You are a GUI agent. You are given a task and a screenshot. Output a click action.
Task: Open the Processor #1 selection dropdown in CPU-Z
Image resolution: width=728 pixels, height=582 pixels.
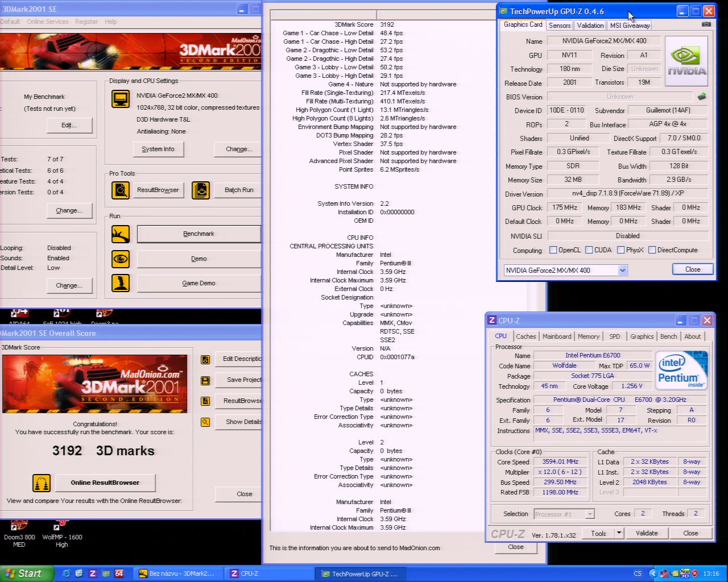(x=590, y=514)
